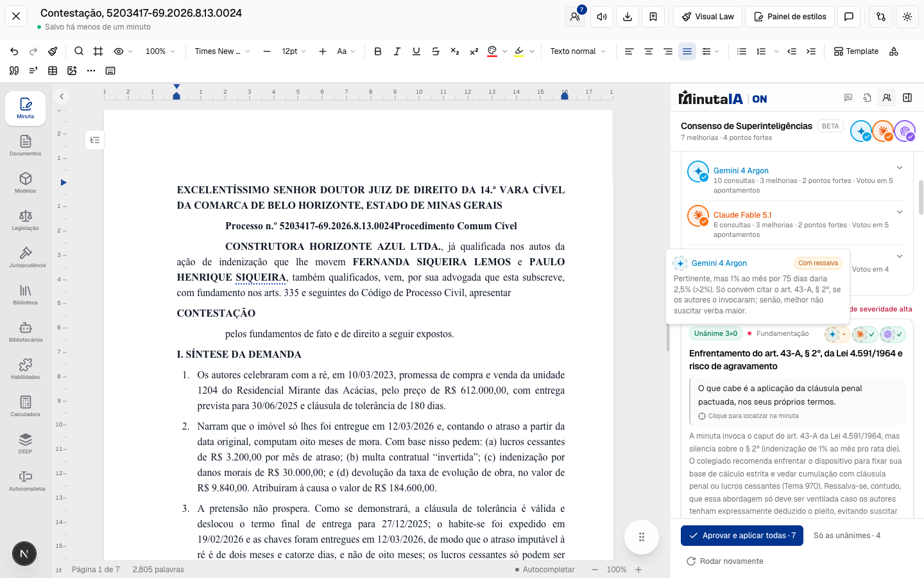924x578 pixels.
Task: Open the Texto normal style dropdown
Action: 577,51
